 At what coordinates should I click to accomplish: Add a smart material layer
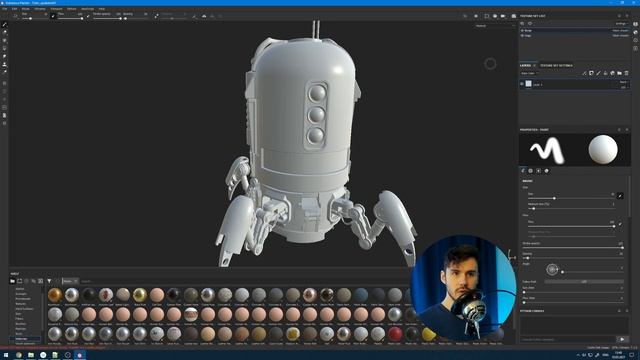tap(612, 73)
